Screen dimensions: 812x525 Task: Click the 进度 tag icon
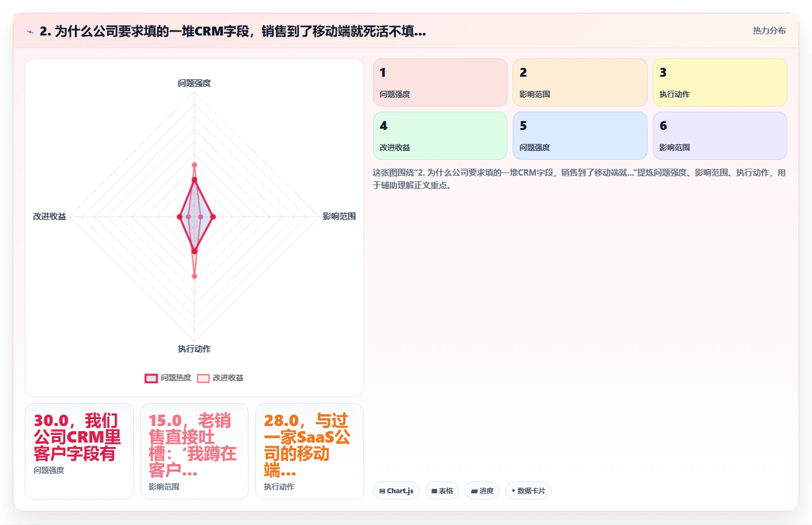[474, 491]
